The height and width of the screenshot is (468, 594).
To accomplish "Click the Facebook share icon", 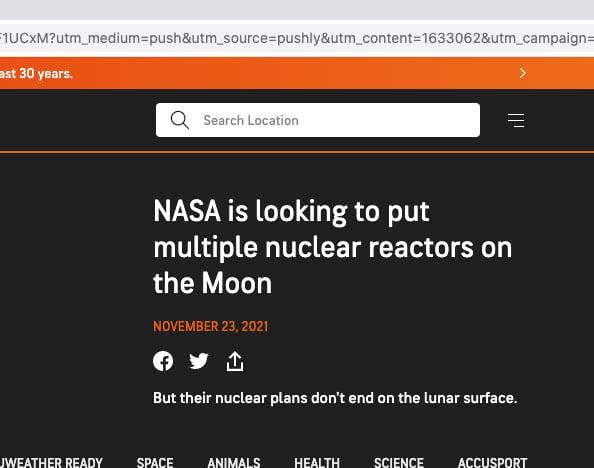I will [163, 361].
